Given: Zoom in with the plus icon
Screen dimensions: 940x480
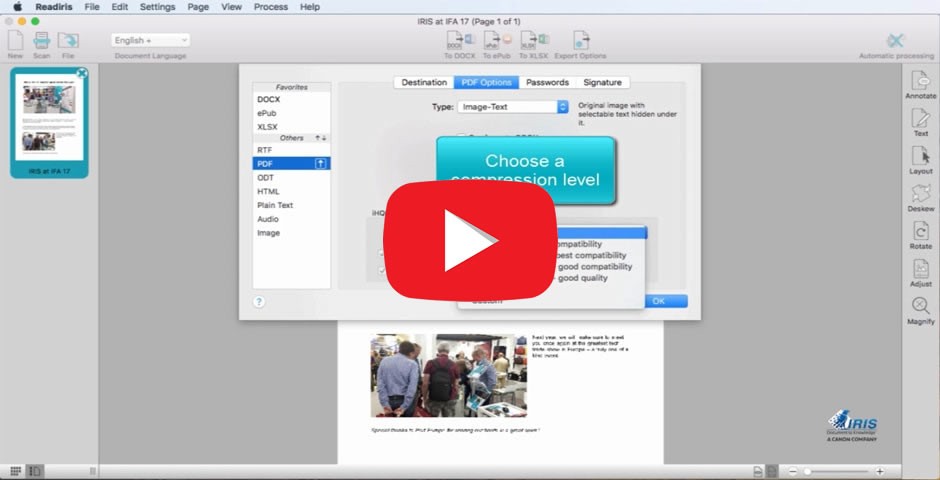Looking at the screenshot, I should click(x=879, y=472).
